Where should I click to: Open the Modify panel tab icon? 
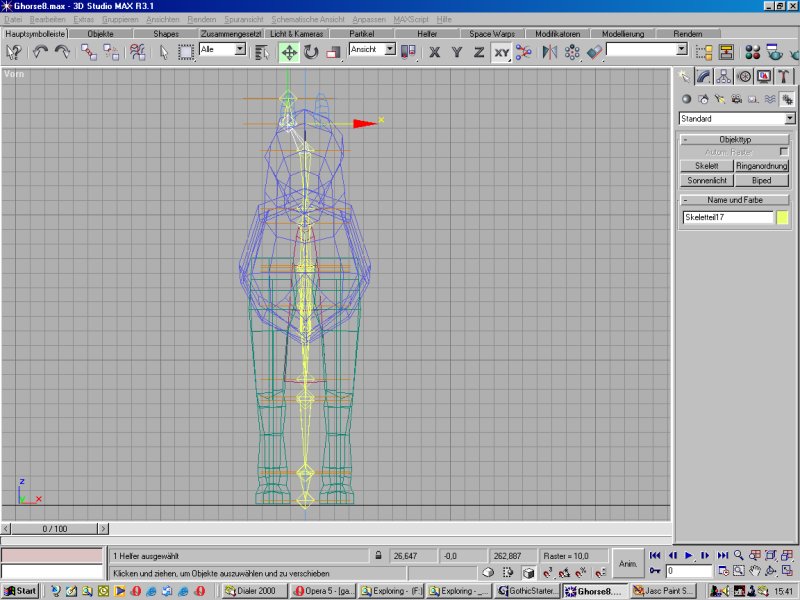tap(704, 77)
